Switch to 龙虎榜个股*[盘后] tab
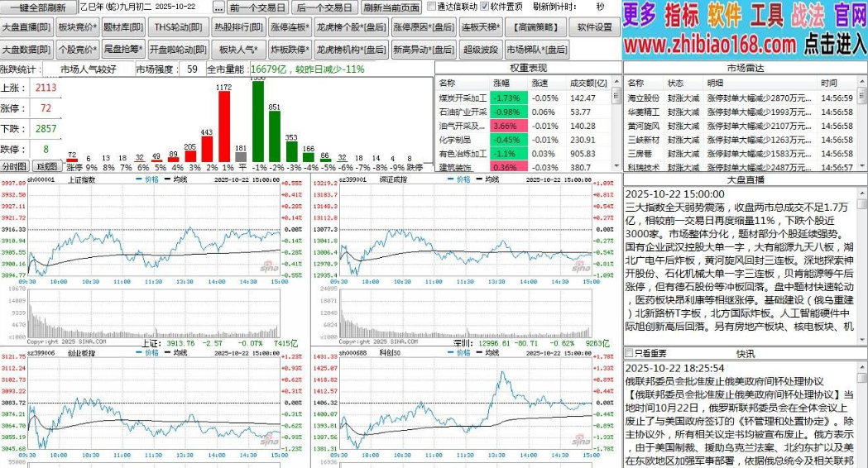Image resolution: width=868 pixels, height=468 pixels. coord(351,26)
